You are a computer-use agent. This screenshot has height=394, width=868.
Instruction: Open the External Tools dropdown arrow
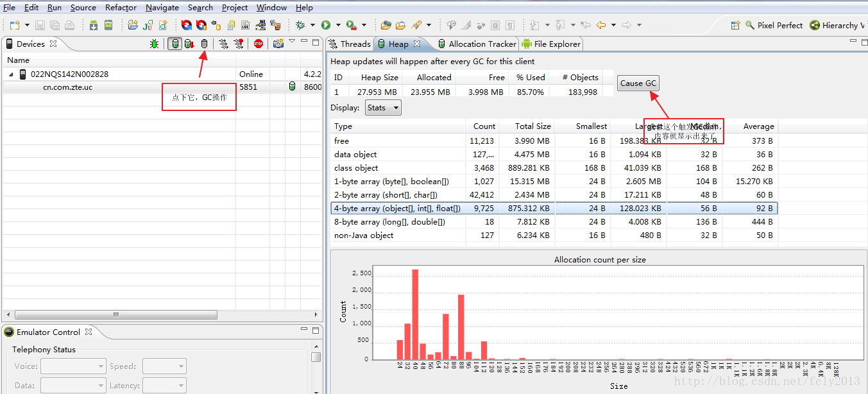click(x=364, y=26)
